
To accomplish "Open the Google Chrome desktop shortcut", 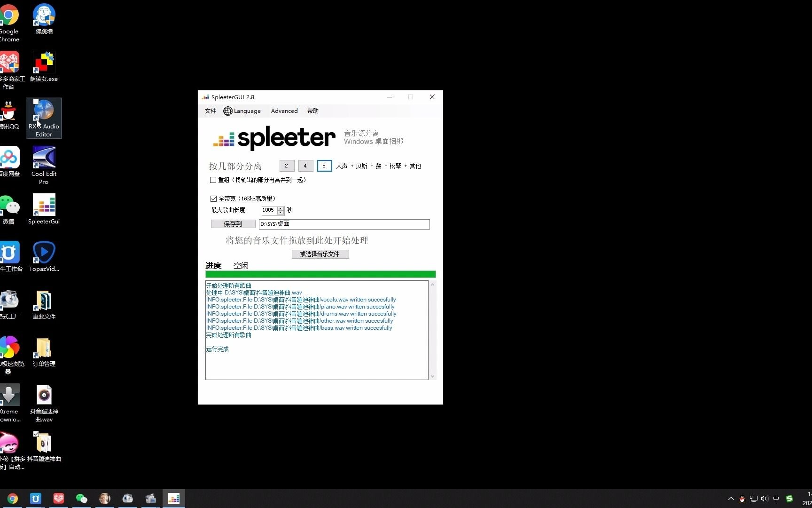I will (x=8, y=23).
